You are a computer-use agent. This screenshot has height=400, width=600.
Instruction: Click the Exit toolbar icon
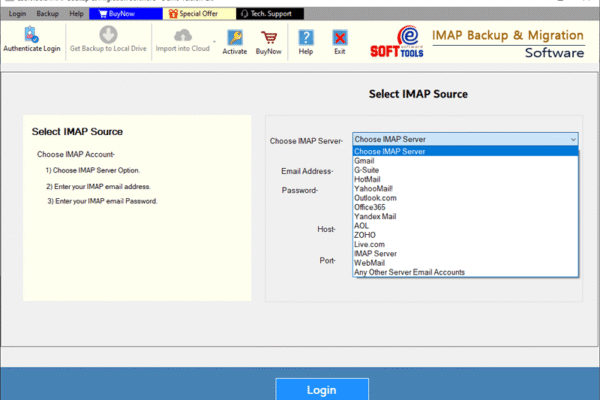pos(340,36)
